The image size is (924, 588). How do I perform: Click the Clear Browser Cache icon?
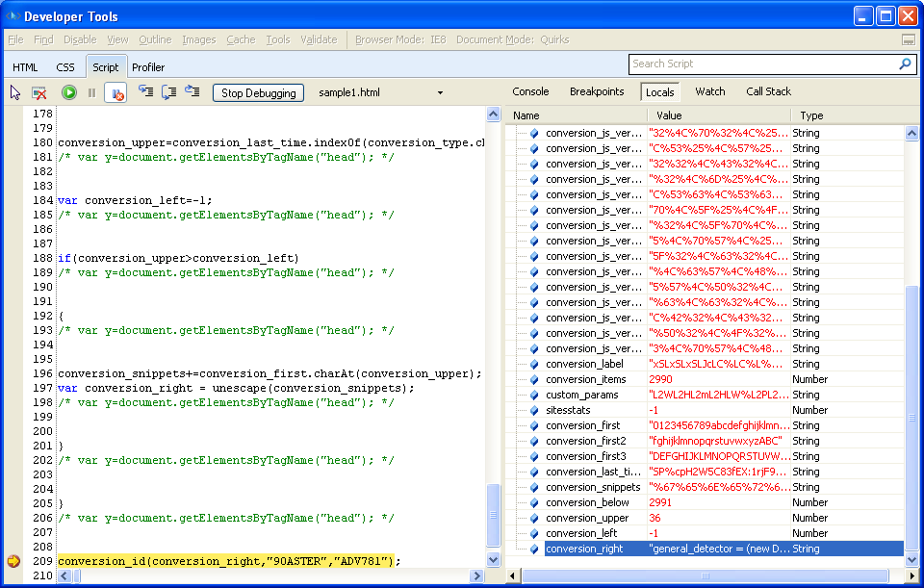click(39, 92)
